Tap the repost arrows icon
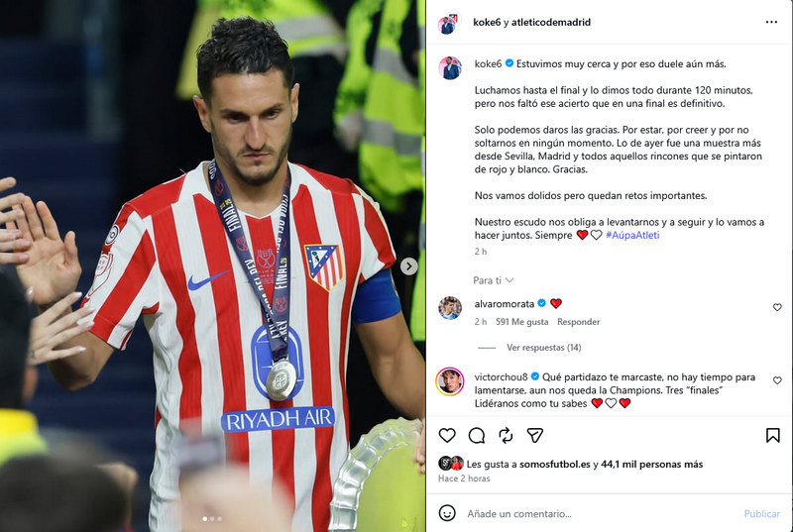This screenshot has height=532, width=793. click(x=506, y=435)
